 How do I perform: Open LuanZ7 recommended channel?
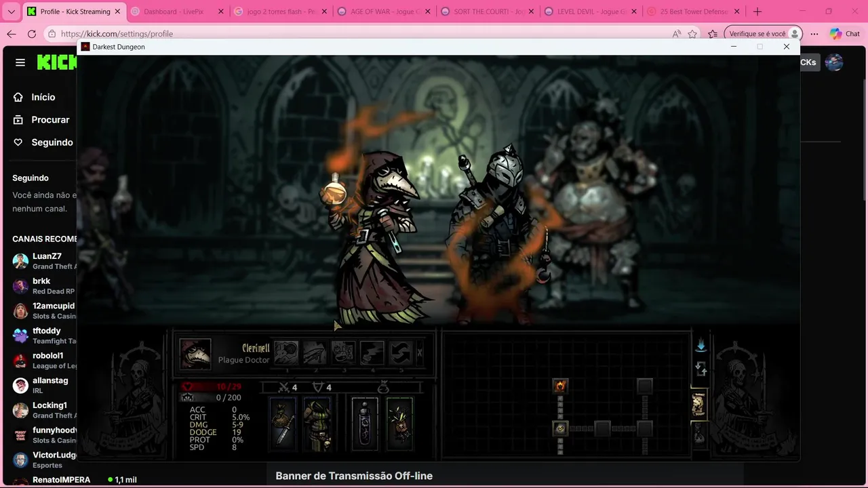pos(44,261)
